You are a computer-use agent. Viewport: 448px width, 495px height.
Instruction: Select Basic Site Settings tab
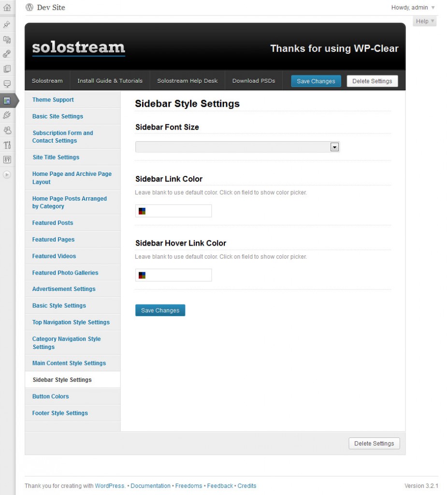(72, 116)
